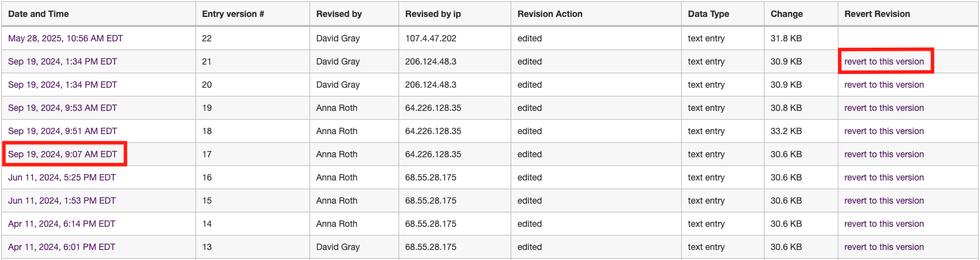Revert to entry version 13
Screen dimensions: 980x260
[884, 247]
